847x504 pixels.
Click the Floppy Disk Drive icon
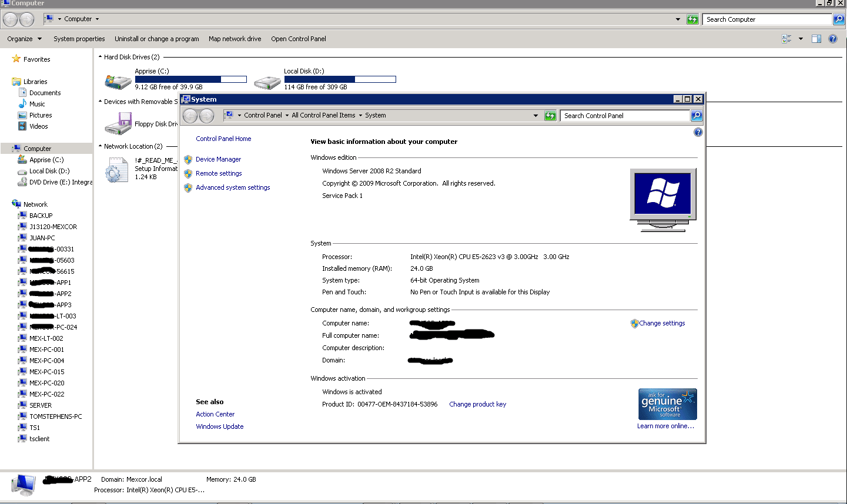(x=118, y=124)
